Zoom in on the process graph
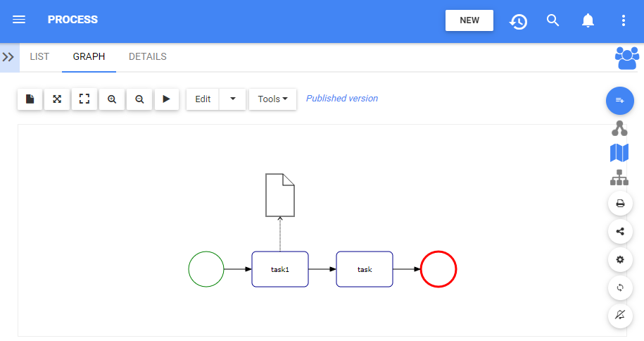The image size is (644, 341). [112, 99]
